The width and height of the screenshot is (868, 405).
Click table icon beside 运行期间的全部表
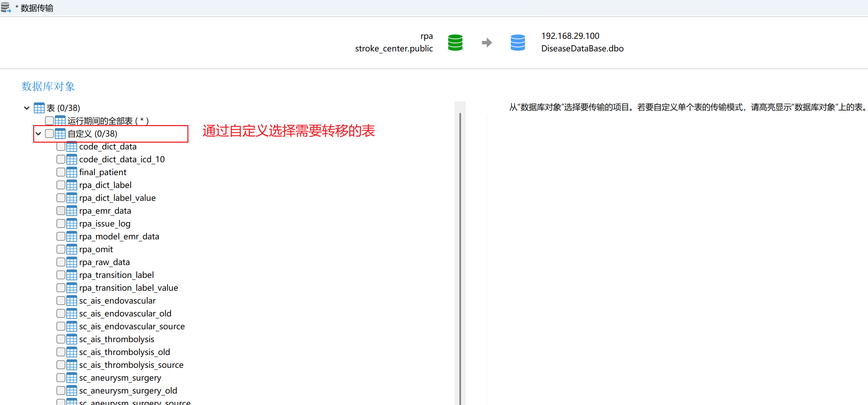tap(60, 121)
